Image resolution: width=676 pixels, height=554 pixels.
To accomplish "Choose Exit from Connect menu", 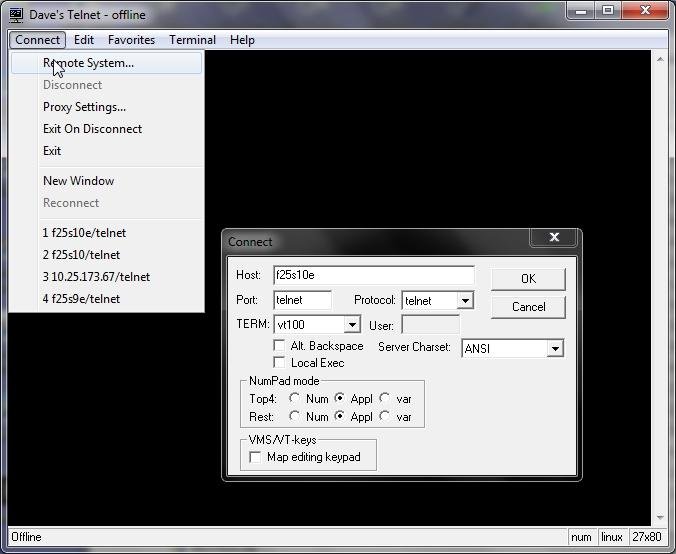I will pyautogui.click(x=106, y=151).
